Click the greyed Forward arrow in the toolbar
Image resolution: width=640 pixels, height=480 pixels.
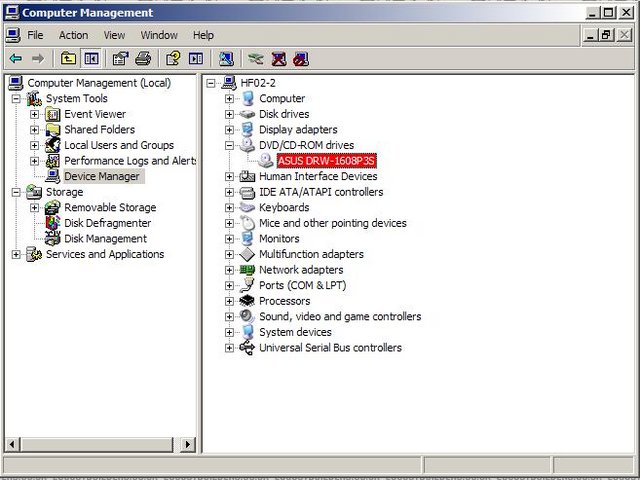[38, 59]
